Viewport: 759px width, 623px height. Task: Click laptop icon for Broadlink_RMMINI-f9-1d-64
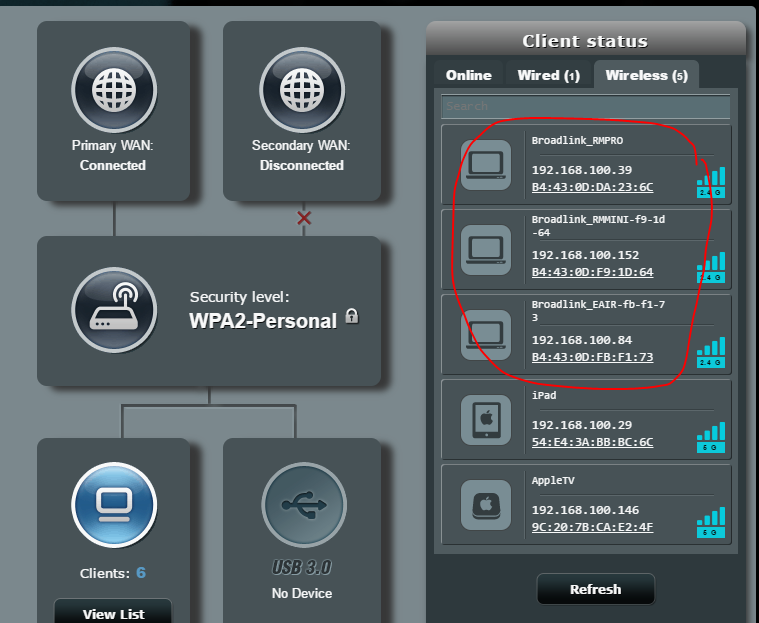[486, 250]
